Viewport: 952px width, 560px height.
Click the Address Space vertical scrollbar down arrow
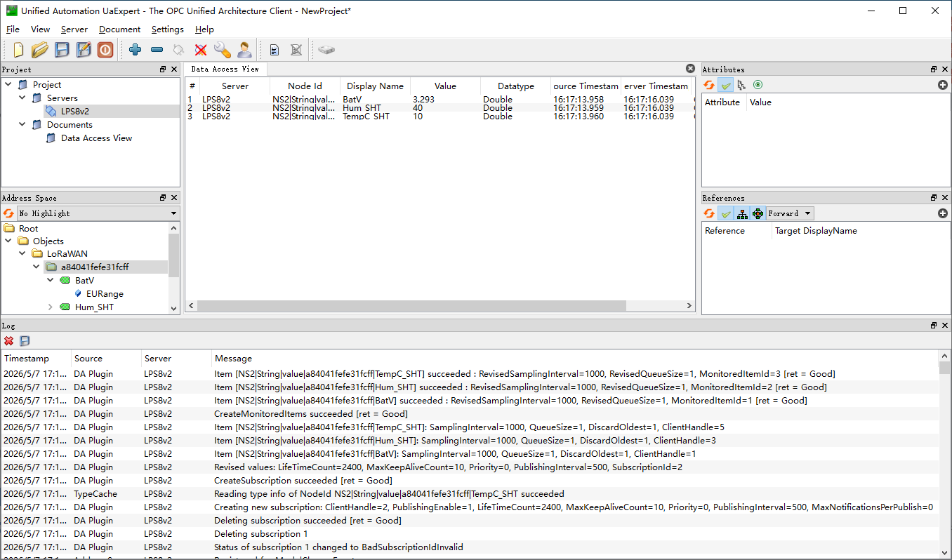[x=174, y=307]
